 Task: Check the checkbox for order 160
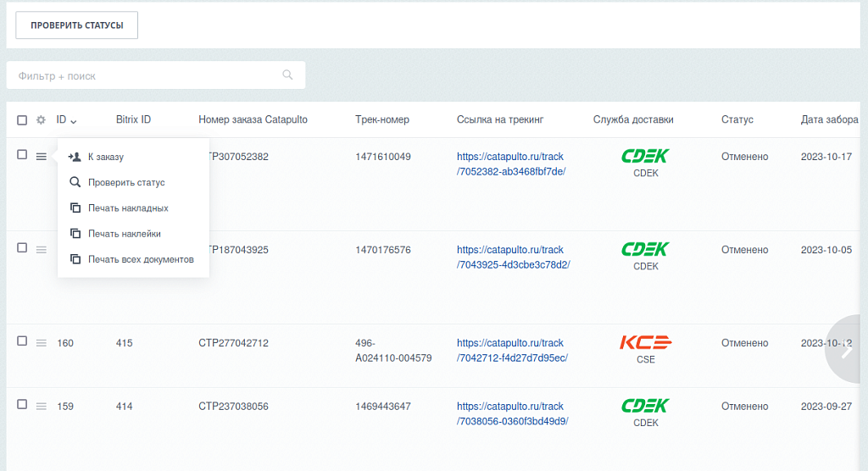tap(22, 341)
